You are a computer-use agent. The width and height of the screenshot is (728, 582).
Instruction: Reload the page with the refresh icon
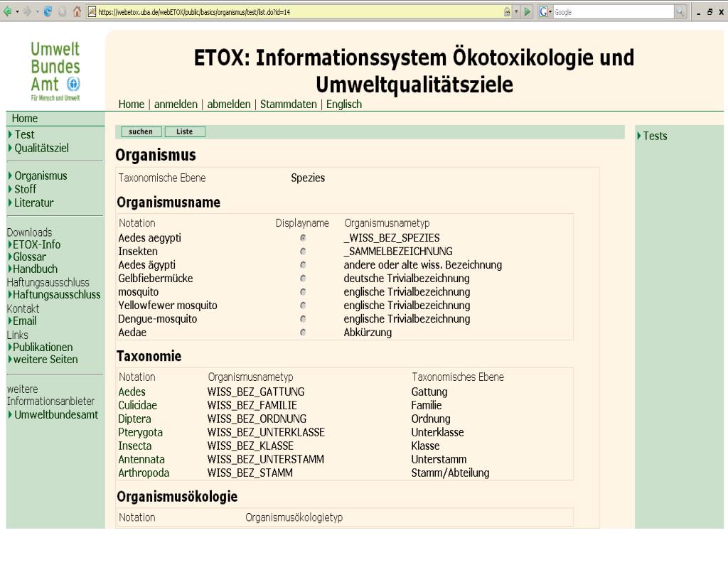pyautogui.click(x=48, y=11)
